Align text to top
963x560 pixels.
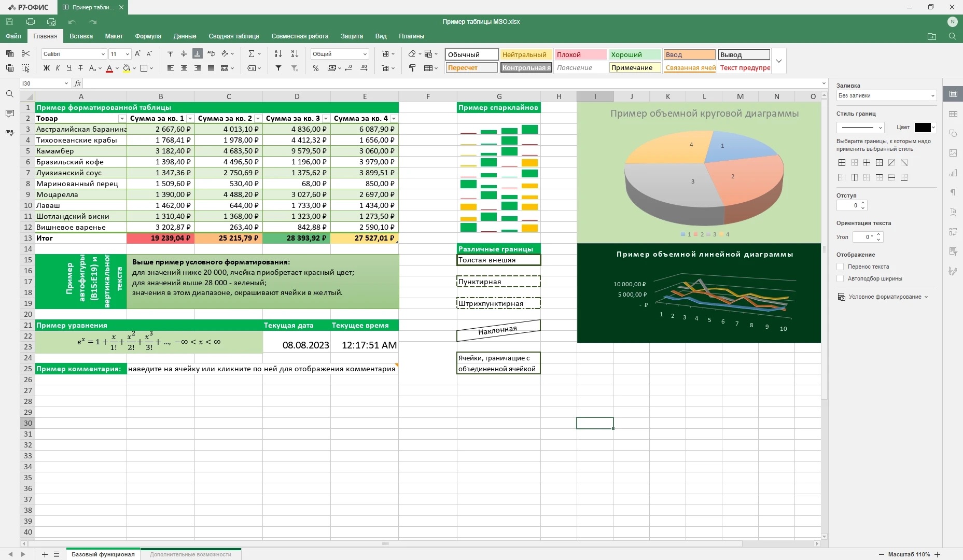click(x=170, y=53)
